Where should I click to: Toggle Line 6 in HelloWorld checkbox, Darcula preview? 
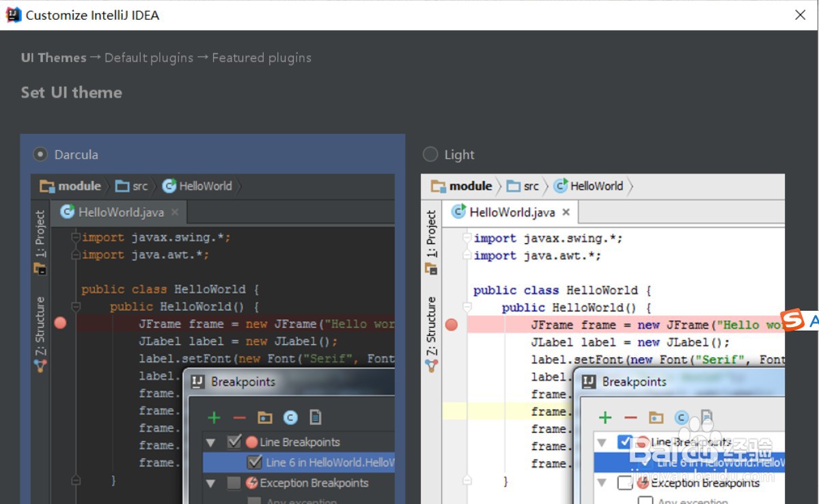(x=254, y=462)
